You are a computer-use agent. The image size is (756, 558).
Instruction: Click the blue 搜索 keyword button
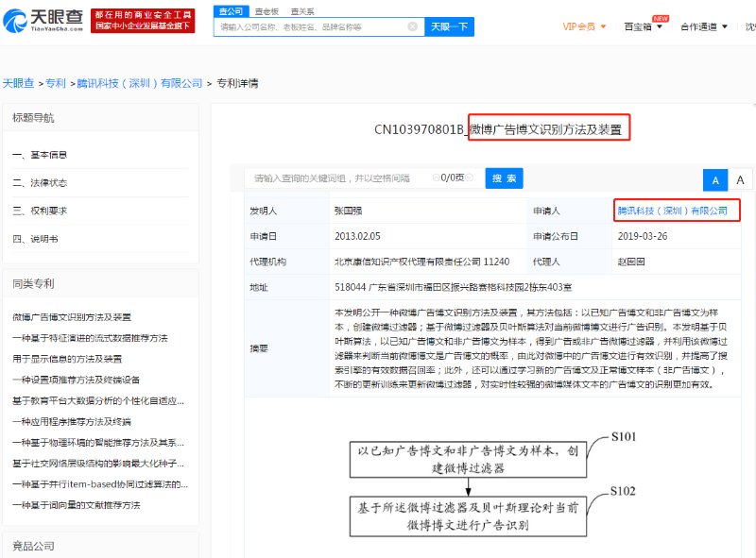pyautogui.click(x=504, y=178)
